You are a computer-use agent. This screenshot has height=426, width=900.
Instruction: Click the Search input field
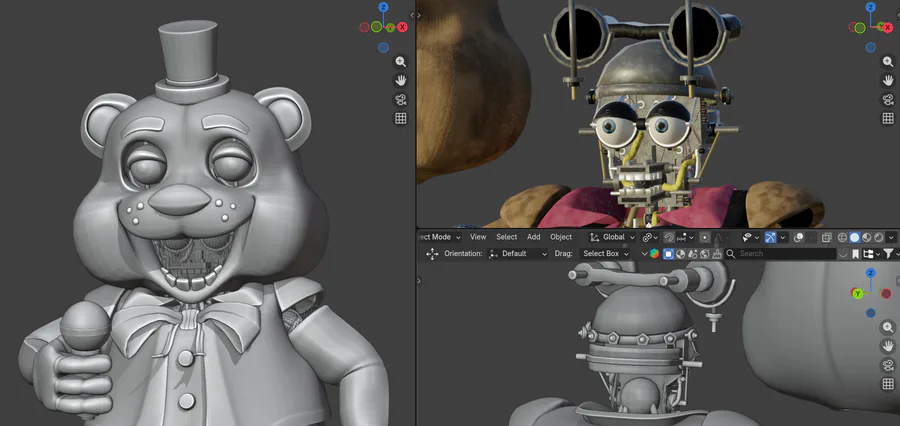pos(781,254)
